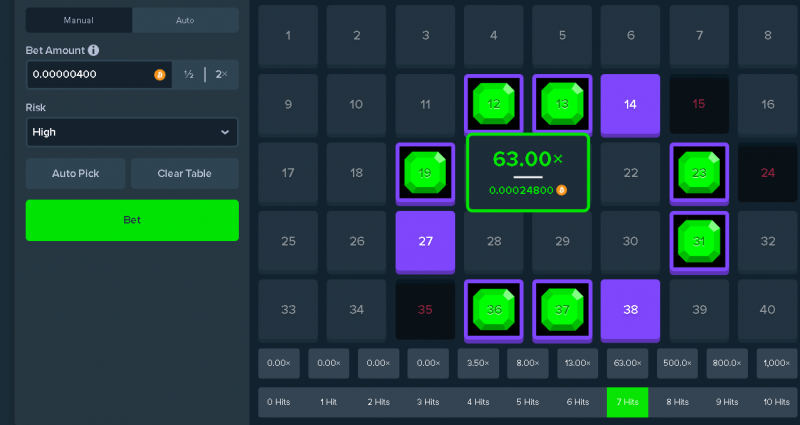This screenshot has height=425, width=800.
Task: Click the green gem on tile 23
Action: click(699, 172)
